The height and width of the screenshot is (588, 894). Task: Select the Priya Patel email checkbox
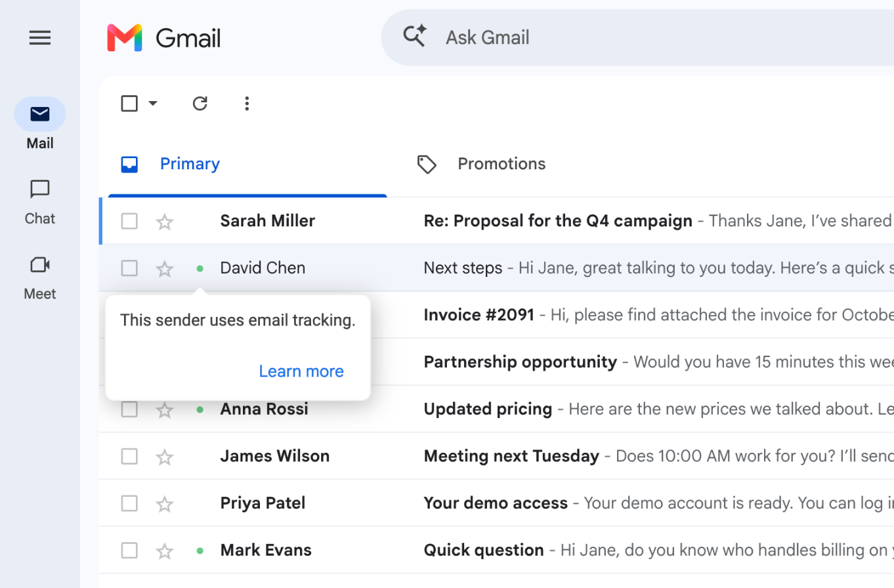point(129,504)
